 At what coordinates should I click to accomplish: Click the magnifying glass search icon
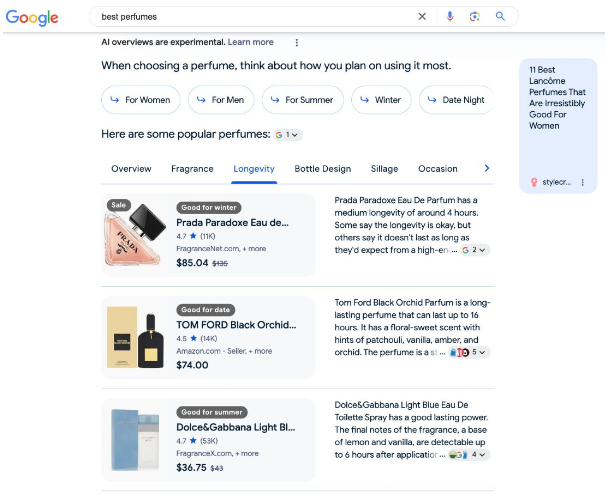[500, 17]
